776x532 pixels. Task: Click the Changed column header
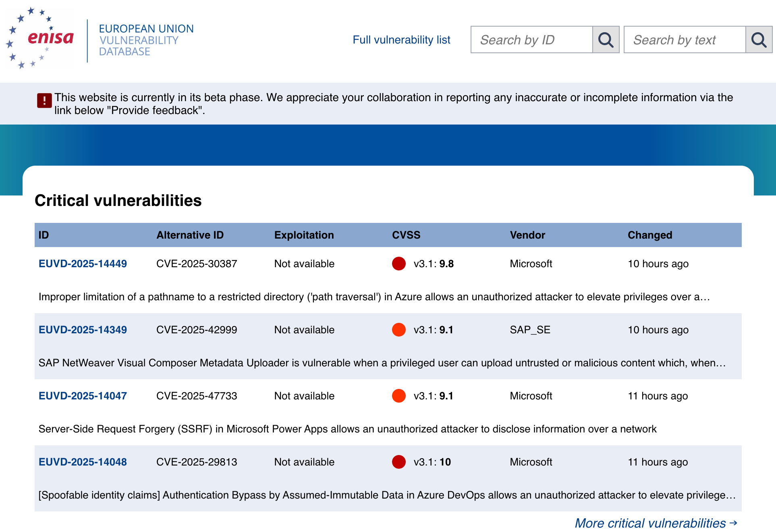(649, 235)
